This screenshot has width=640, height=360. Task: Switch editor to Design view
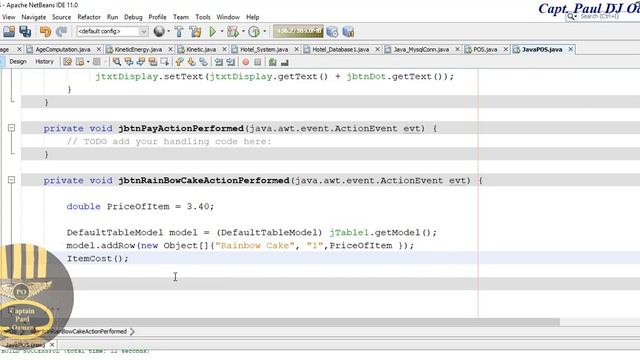coord(18,62)
